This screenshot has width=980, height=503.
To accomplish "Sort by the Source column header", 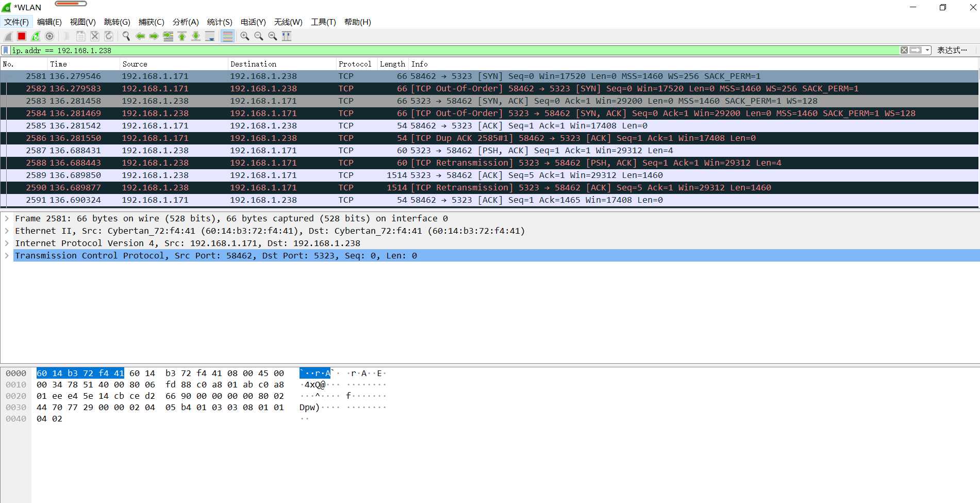I will tap(174, 64).
